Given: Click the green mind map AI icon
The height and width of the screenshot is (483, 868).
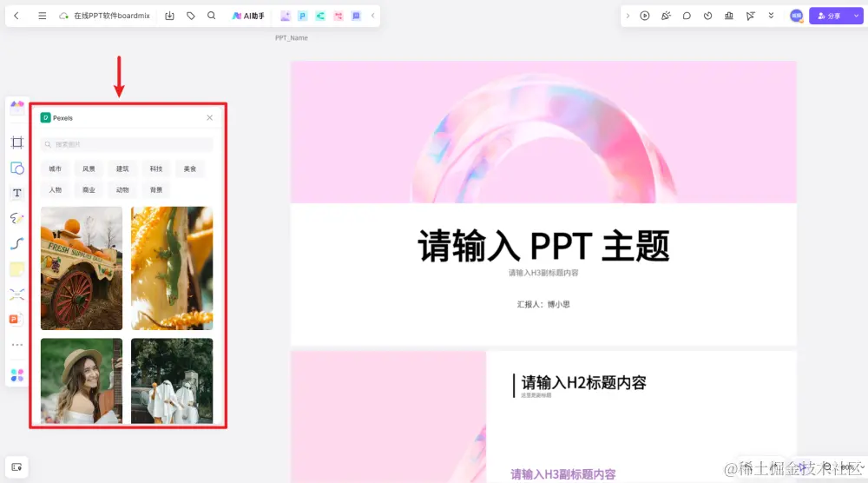Looking at the screenshot, I should click(x=320, y=16).
